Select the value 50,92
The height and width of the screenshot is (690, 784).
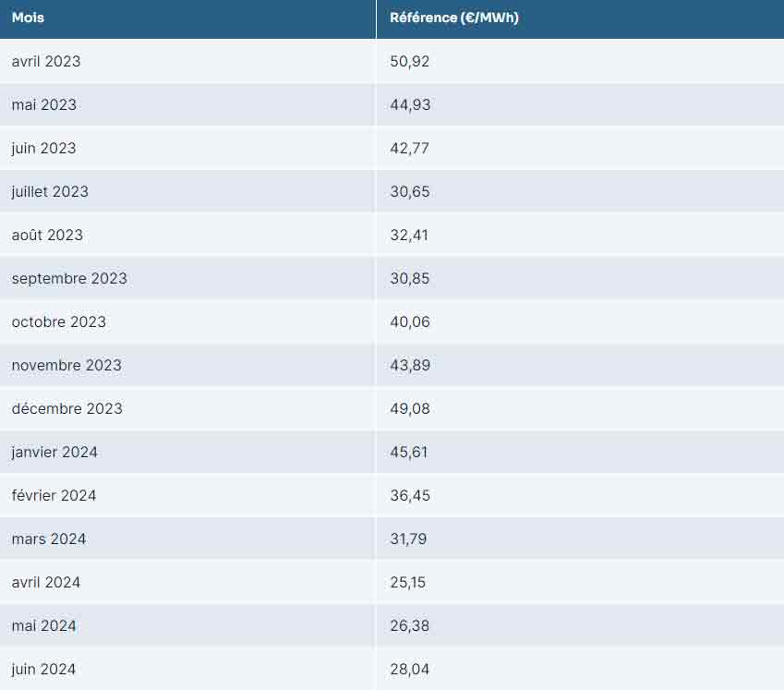(x=409, y=61)
